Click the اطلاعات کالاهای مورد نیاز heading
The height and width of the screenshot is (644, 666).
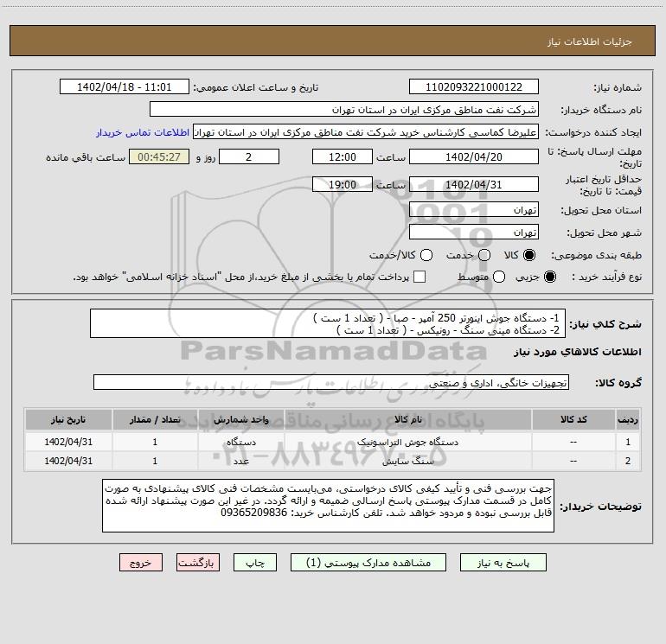click(x=577, y=353)
